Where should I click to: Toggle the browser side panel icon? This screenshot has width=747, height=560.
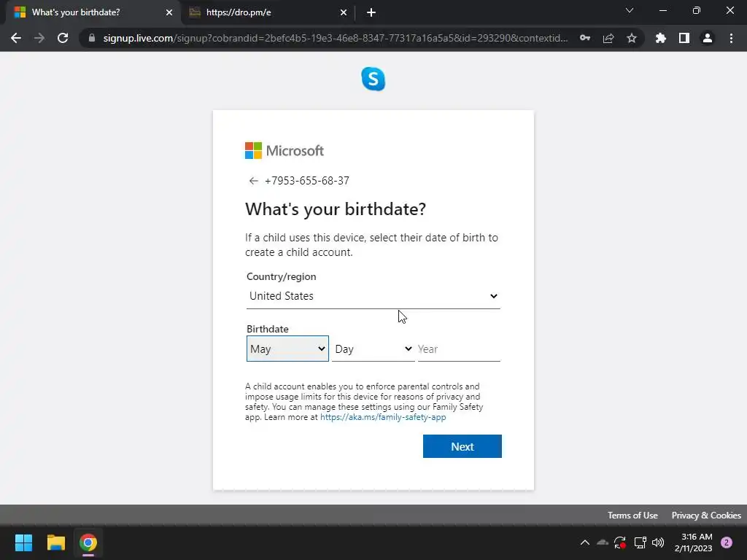[x=684, y=38]
